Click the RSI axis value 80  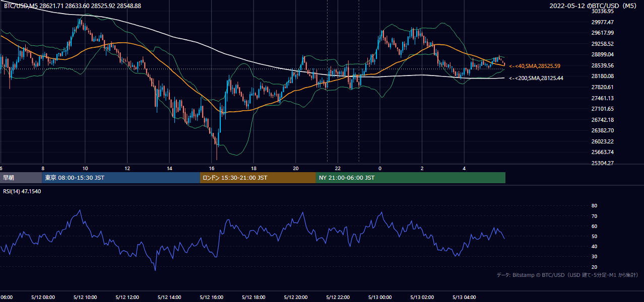pyautogui.click(x=594, y=206)
